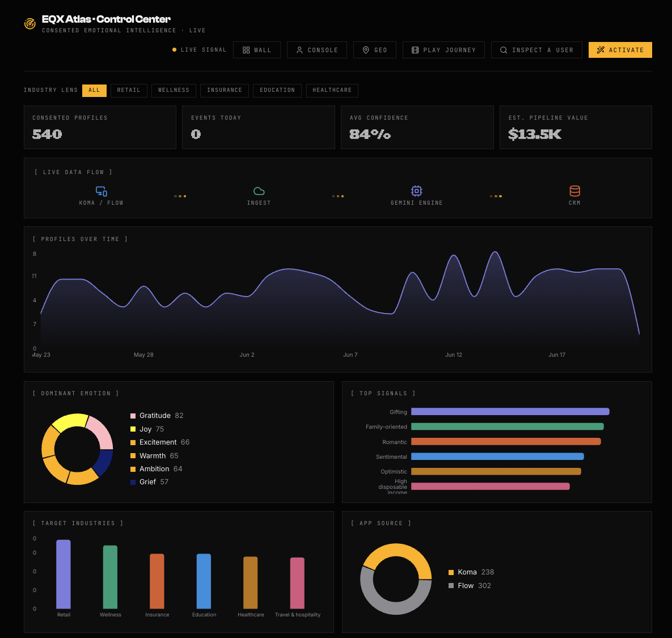Image resolution: width=672 pixels, height=638 pixels.
Task: Click the film icon on Play Journey button
Action: tap(415, 50)
